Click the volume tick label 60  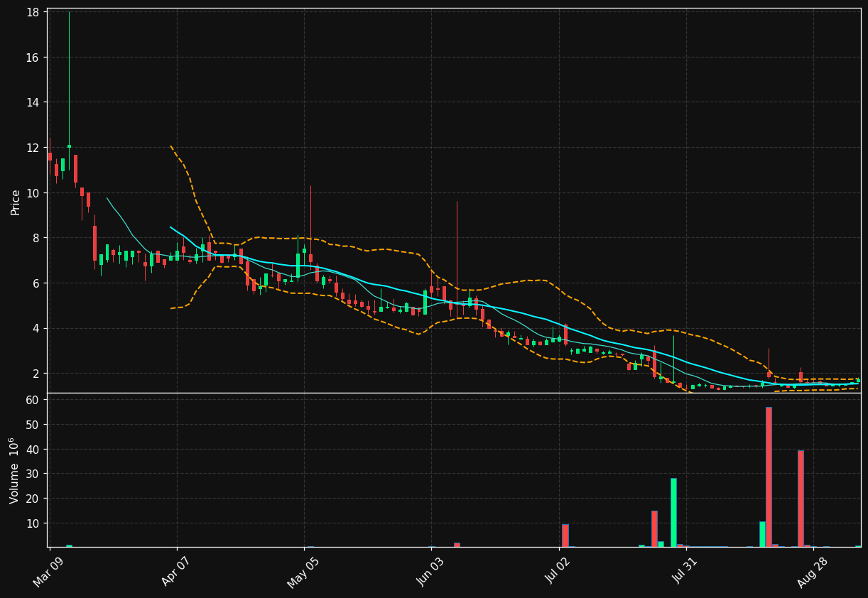[x=33, y=400]
